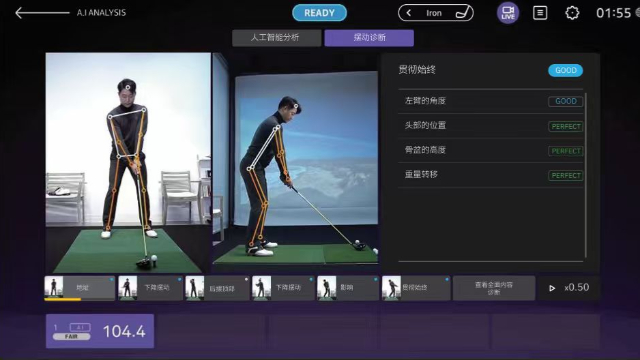Click the yellow progress bar under first thumbnail

62,299
